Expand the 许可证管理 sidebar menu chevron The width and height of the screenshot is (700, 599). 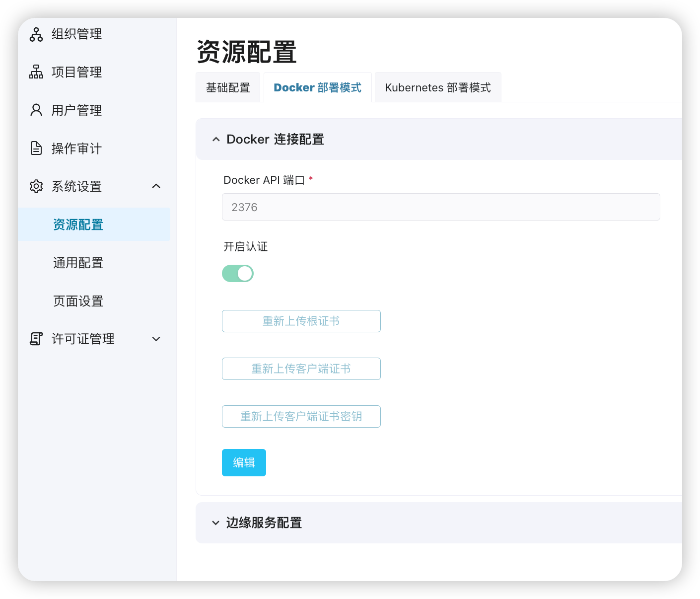tap(156, 339)
